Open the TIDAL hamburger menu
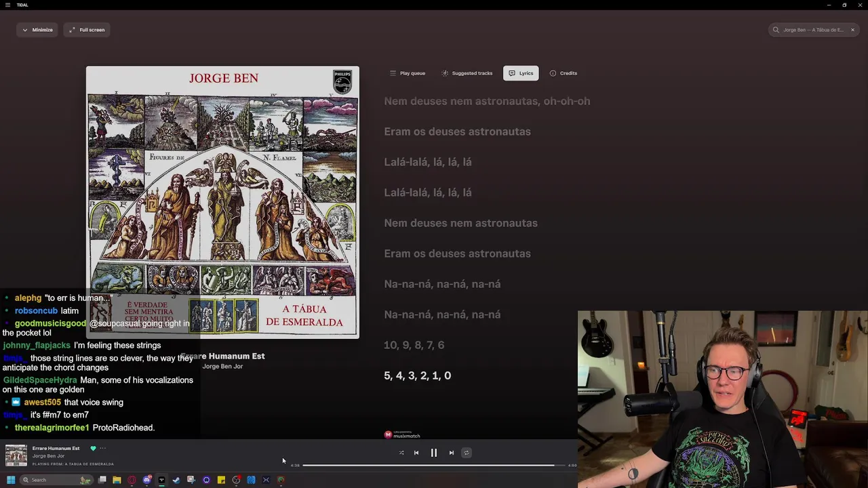 (7, 5)
